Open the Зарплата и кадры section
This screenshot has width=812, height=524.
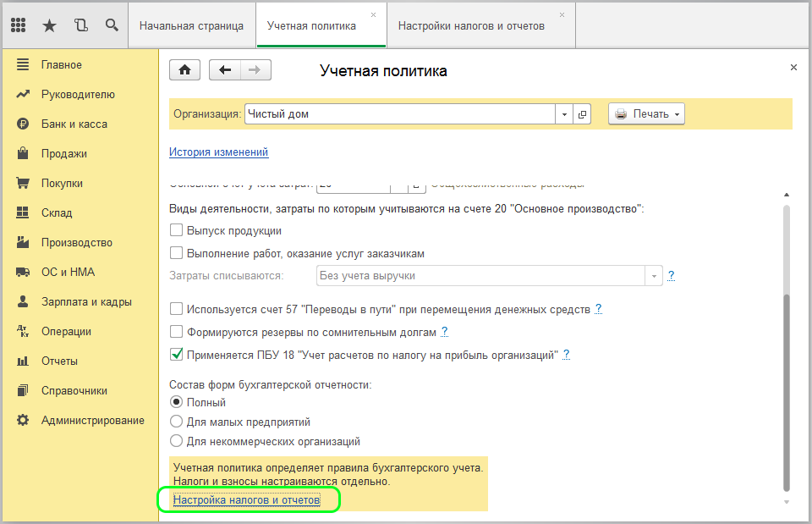pyautogui.click(x=86, y=301)
